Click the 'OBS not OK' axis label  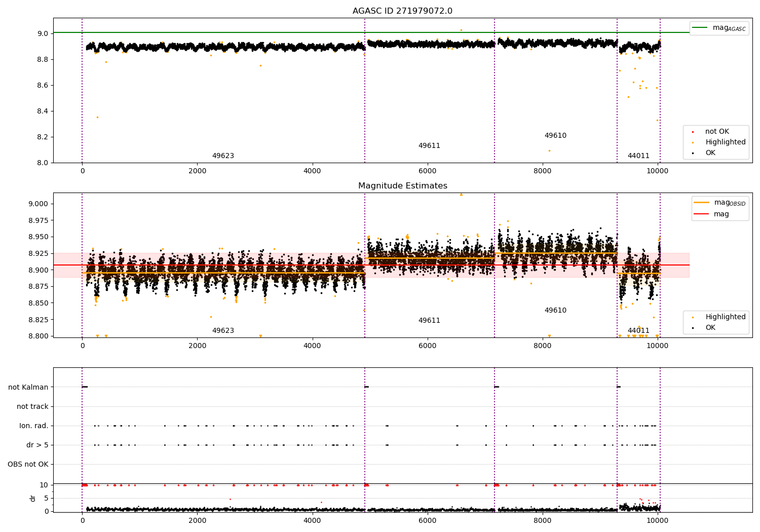coord(28,465)
